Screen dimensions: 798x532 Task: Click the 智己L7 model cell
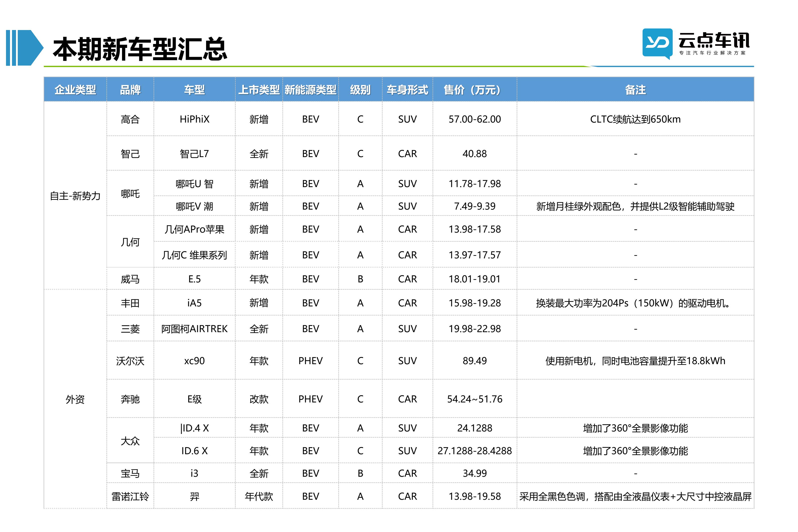(194, 154)
